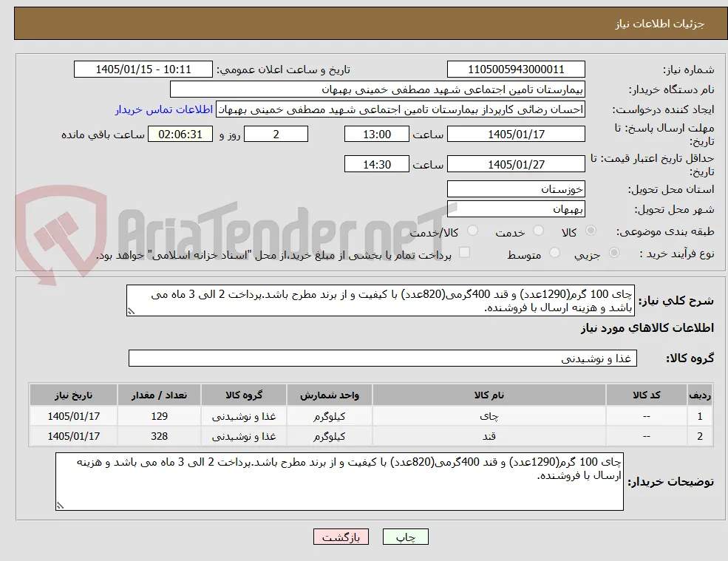
Task: Click the بازگشت back button
Action: tap(341, 537)
